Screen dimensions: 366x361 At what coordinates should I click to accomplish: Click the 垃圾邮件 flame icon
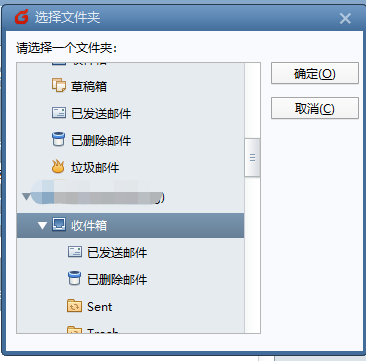tap(58, 167)
